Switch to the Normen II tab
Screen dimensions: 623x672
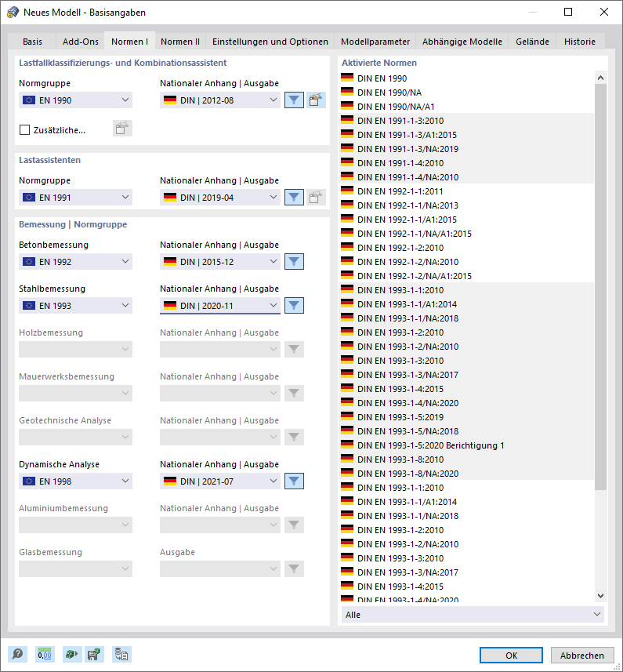(180, 42)
